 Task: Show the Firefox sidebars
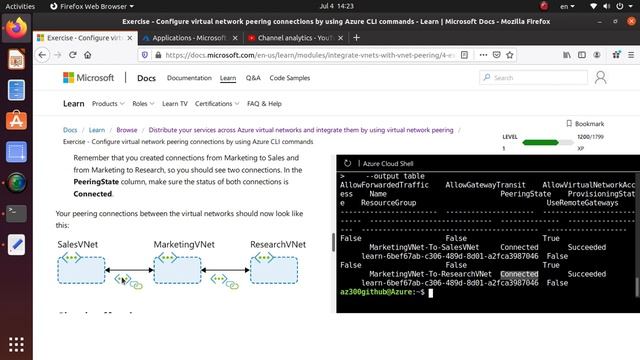tap(582, 55)
